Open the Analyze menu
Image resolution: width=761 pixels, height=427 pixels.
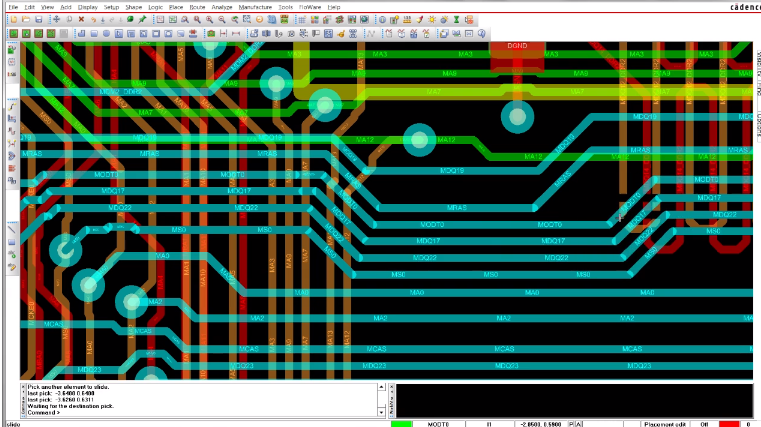tap(222, 7)
